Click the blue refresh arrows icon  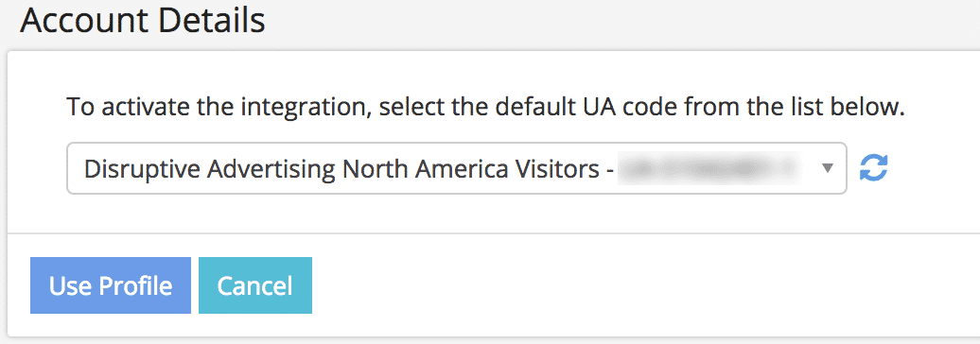874,168
